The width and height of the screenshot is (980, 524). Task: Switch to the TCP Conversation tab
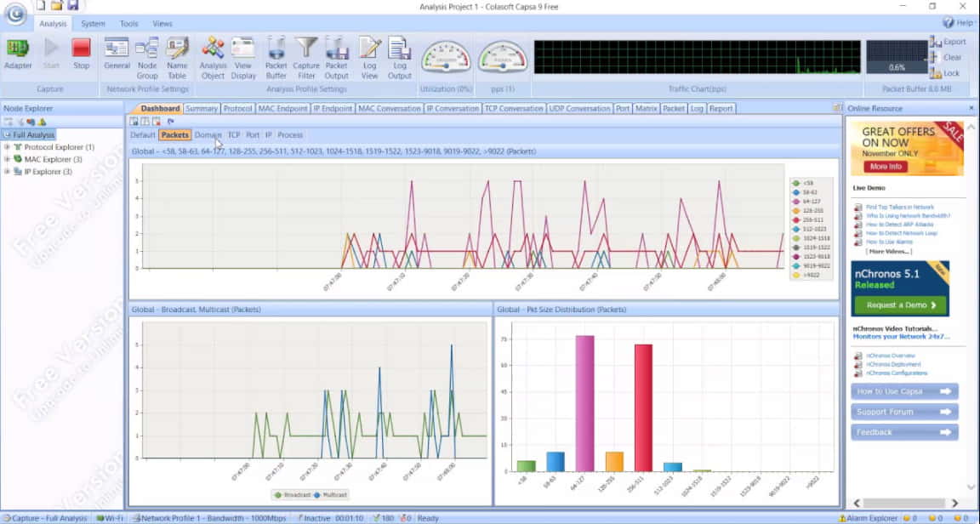coord(514,108)
